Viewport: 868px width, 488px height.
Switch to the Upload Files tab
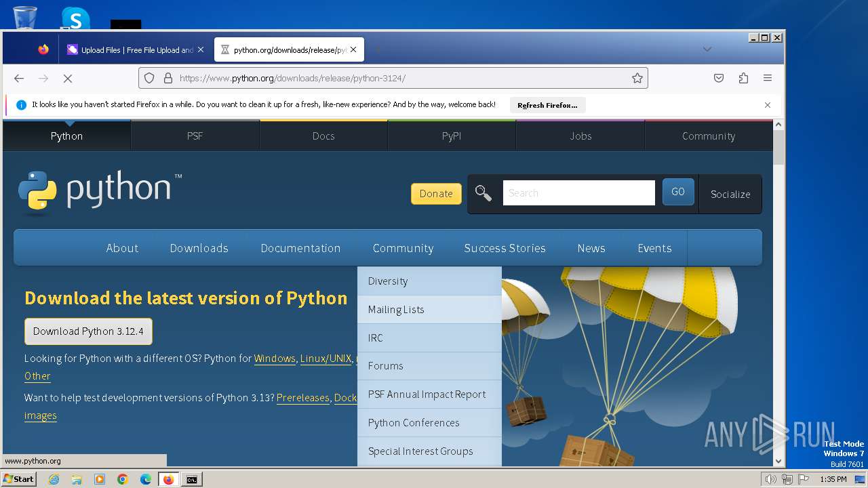[136, 49]
